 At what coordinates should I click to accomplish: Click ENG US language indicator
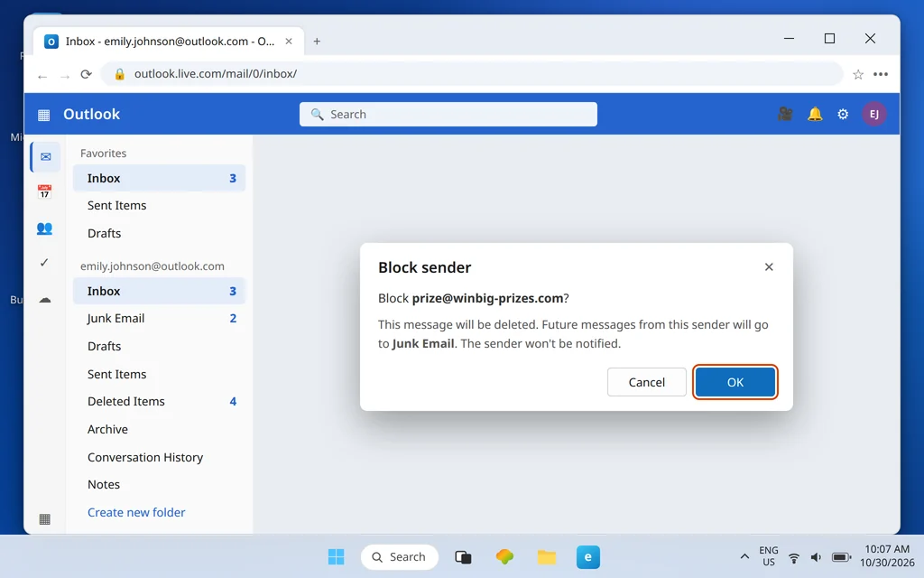pos(769,556)
